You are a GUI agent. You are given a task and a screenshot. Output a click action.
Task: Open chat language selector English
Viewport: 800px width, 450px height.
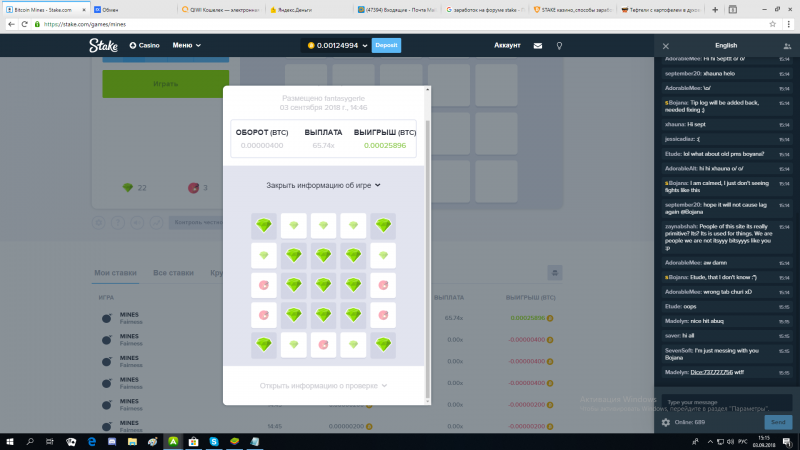coord(726,45)
